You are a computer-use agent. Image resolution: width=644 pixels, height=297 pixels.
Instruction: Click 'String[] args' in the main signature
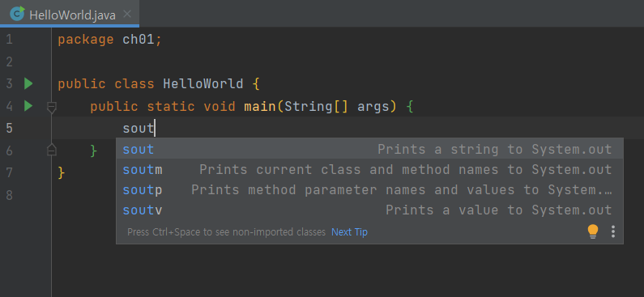click(337, 107)
